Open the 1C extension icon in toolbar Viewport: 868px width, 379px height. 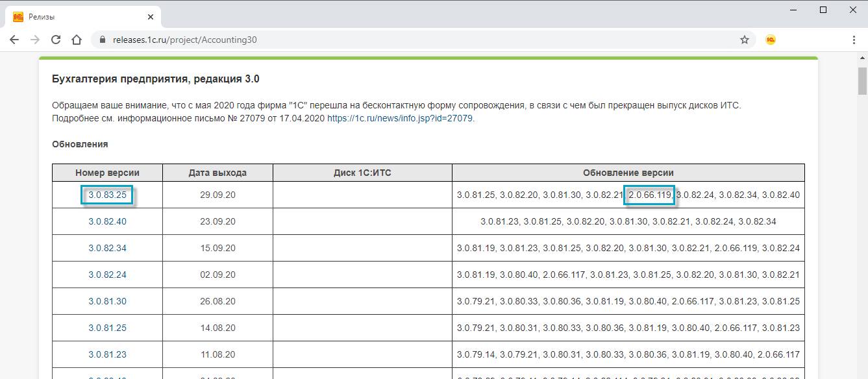click(x=771, y=40)
